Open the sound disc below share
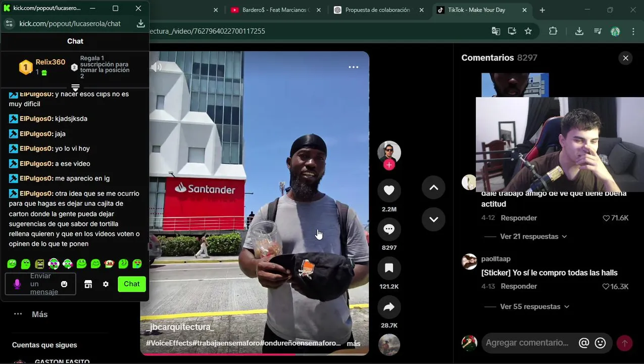Image resolution: width=644 pixels, height=364 pixels. [389, 345]
